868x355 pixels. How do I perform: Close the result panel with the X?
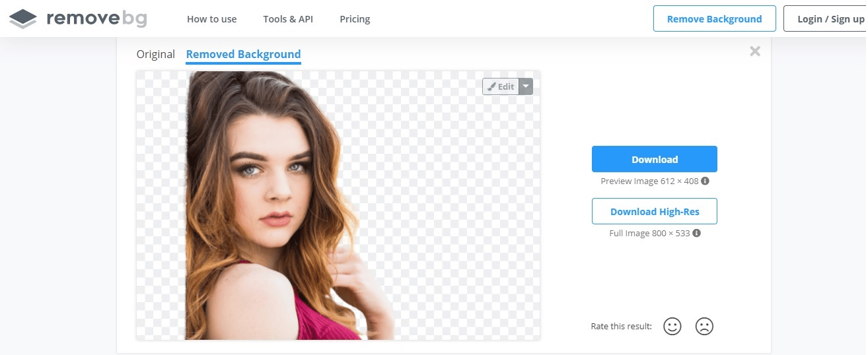pos(755,51)
